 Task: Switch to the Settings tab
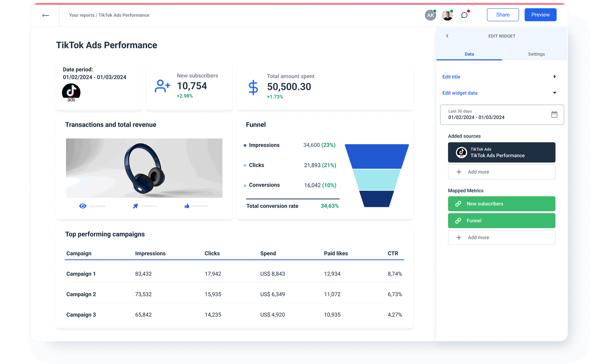click(x=536, y=54)
